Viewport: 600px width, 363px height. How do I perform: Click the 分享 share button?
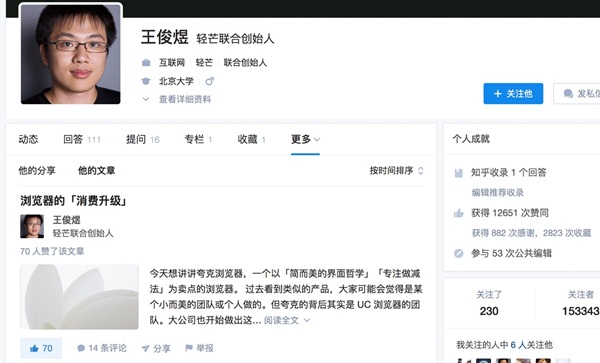coord(156,348)
